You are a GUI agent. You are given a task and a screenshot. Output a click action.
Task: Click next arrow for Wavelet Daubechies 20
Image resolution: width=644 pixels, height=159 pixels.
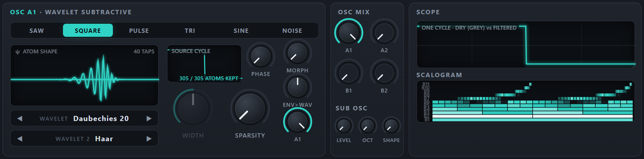pyautogui.click(x=149, y=118)
